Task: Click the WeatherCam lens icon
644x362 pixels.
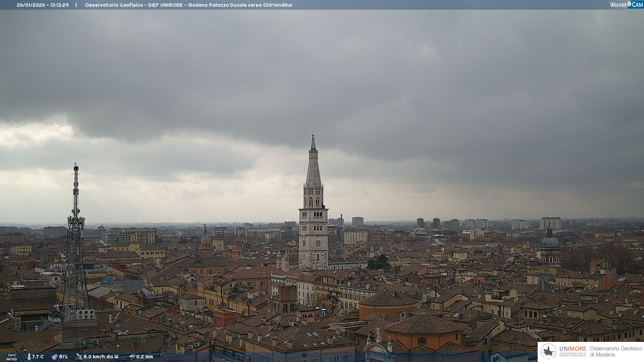Action: click(x=629, y=4)
